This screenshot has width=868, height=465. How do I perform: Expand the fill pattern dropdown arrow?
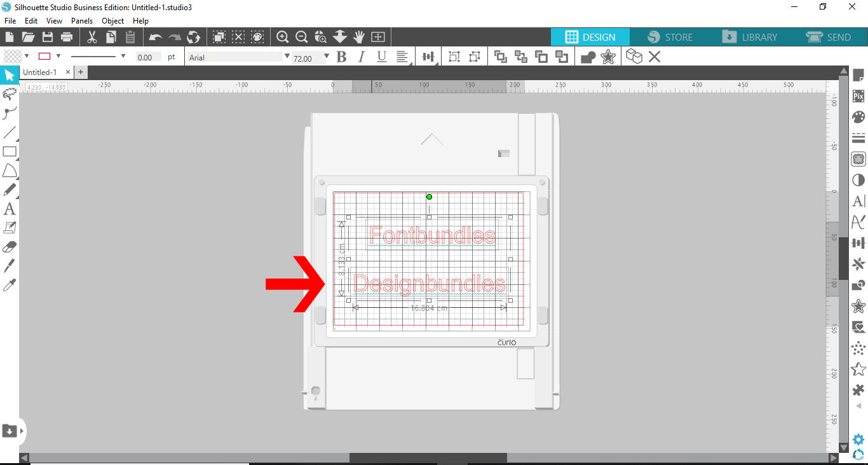pos(27,56)
